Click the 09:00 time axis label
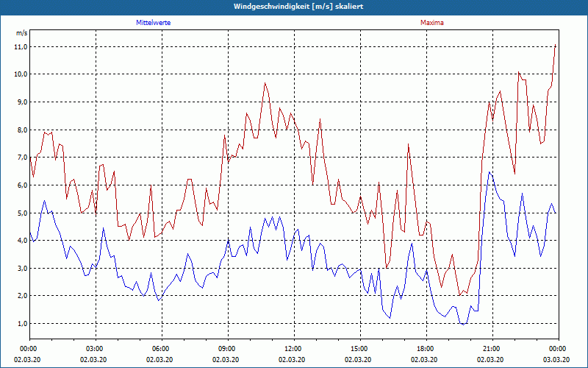Image resolution: width=588 pixels, height=368 pixels. [226, 349]
